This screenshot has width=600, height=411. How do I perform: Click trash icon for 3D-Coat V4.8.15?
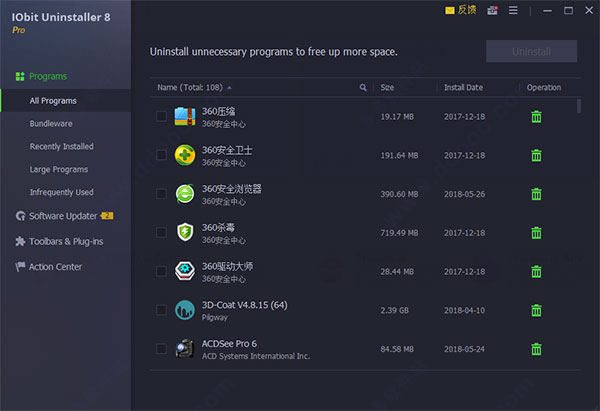coord(536,310)
